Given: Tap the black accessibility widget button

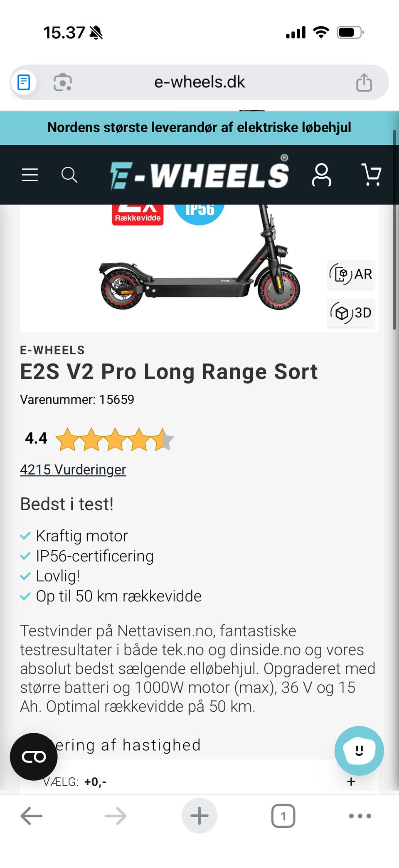Looking at the screenshot, I should pyautogui.click(x=34, y=757).
